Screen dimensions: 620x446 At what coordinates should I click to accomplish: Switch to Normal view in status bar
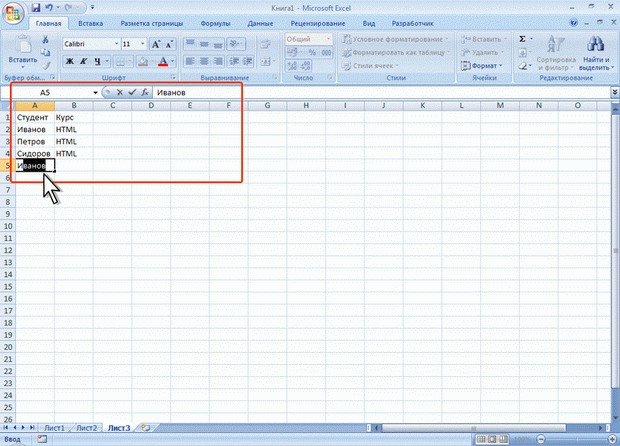point(481,439)
